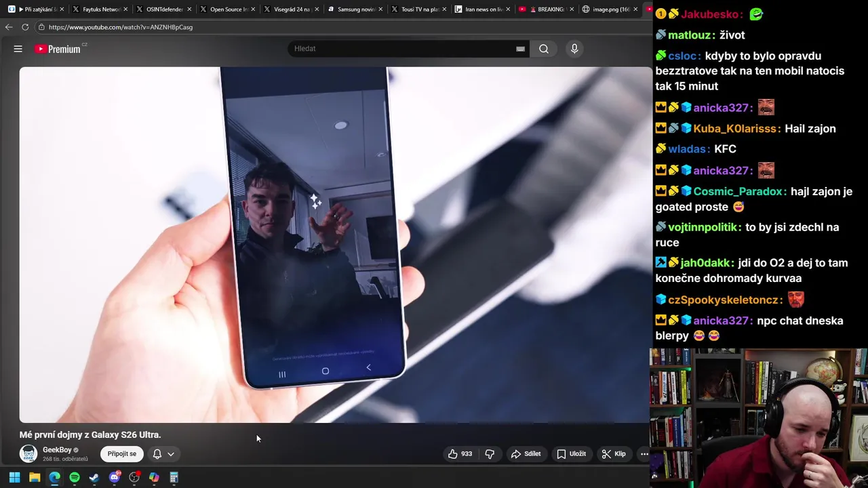This screenshot has height=488, width=868.
Task: View site info padlock icon in address bar
Action: pos(41,27)
